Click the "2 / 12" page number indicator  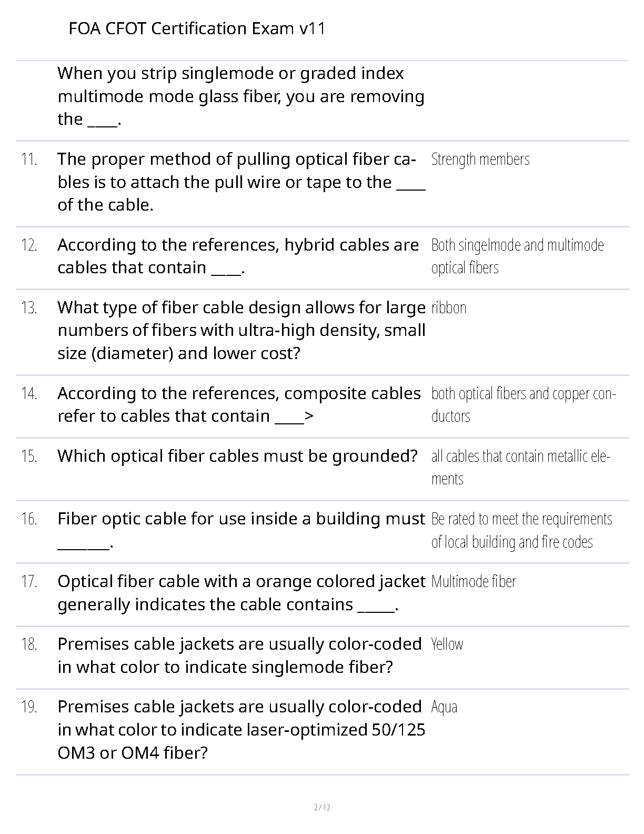point(322,807)
